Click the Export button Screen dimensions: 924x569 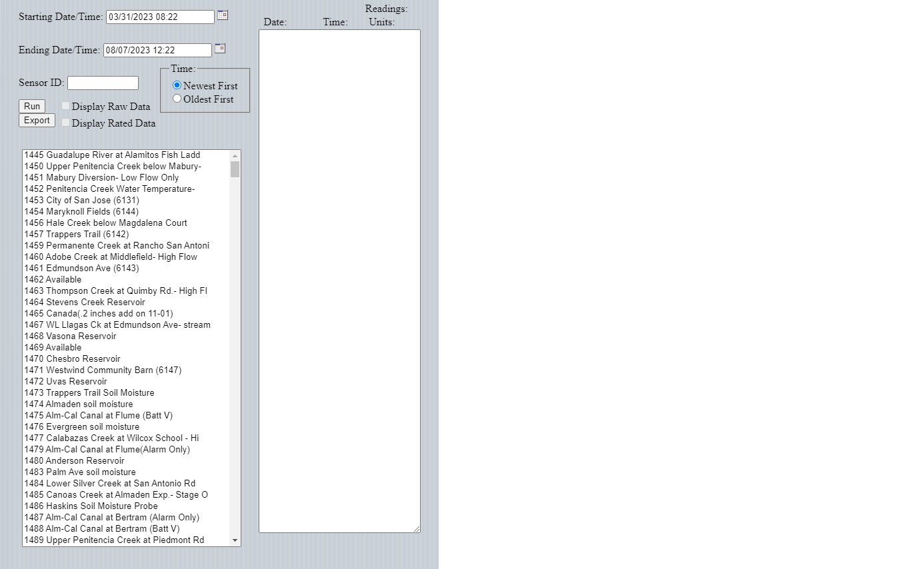(37, 121)
